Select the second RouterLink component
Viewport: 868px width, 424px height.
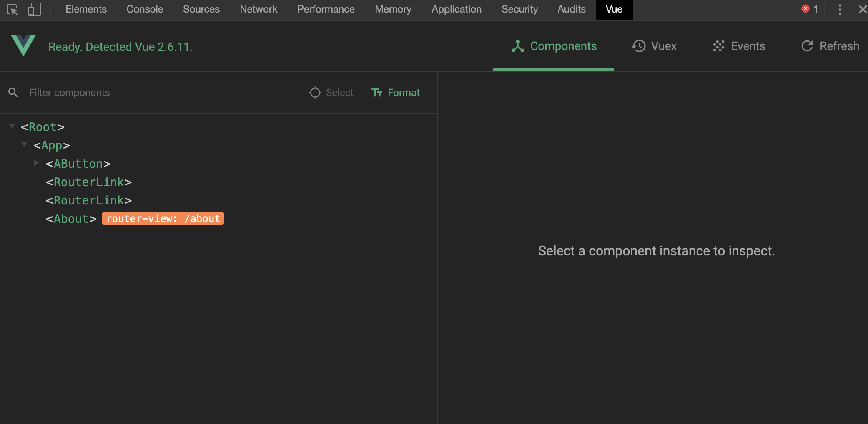click(x=89, y=200)
